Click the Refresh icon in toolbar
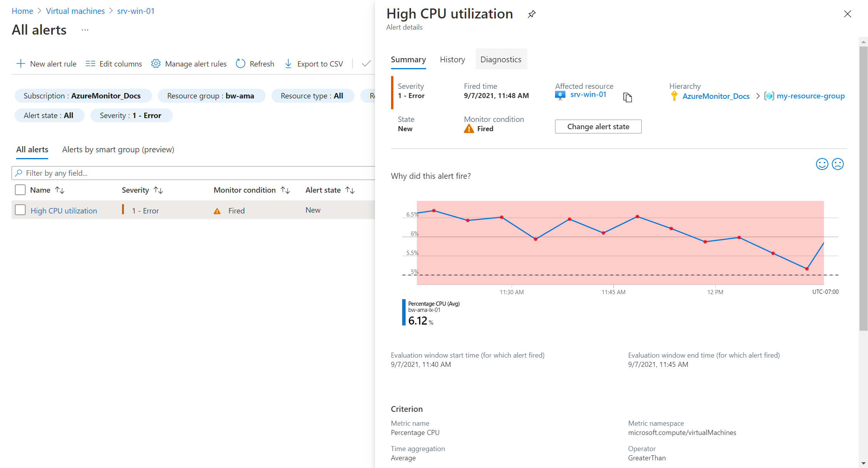868x468 pixels. tap(241, 64)
